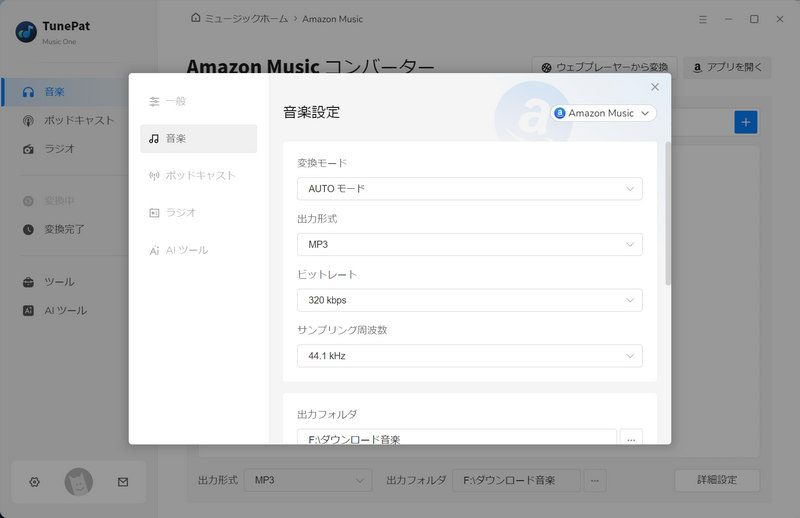Click the settings dialog vertical scrollbar
This screenshot has height=518, width=800.
pos(668,213)
